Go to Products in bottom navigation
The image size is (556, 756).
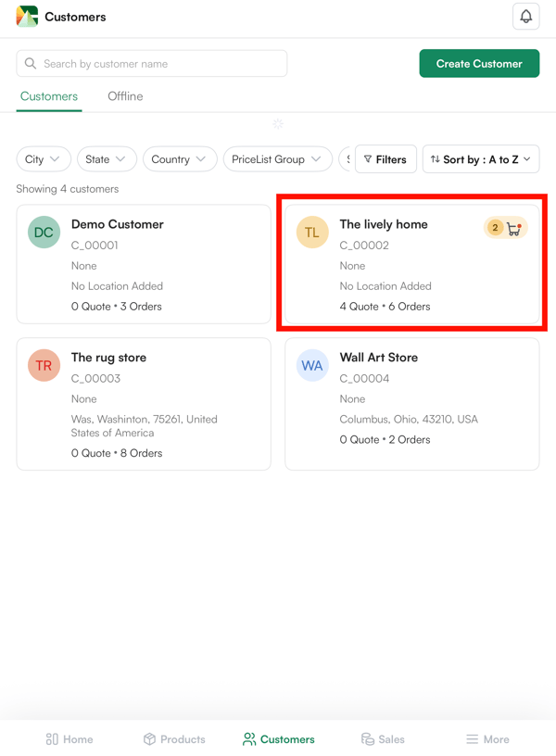tap(174, 739)
